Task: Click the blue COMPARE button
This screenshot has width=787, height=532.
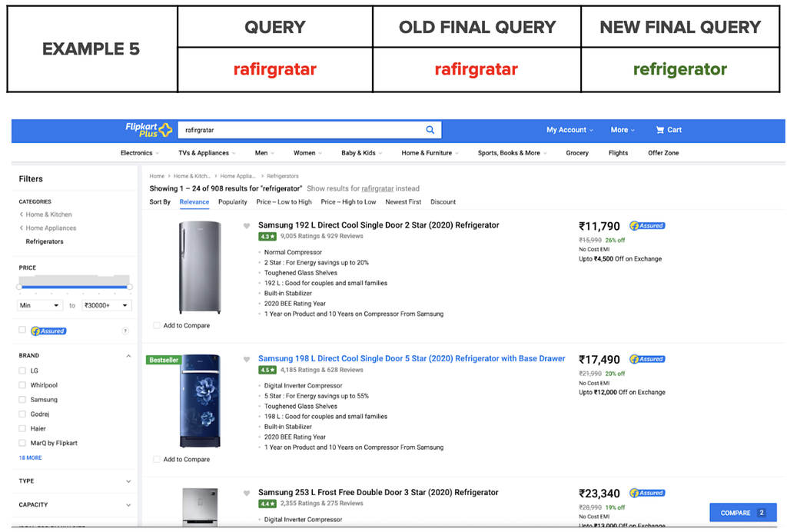Action: 743,513
